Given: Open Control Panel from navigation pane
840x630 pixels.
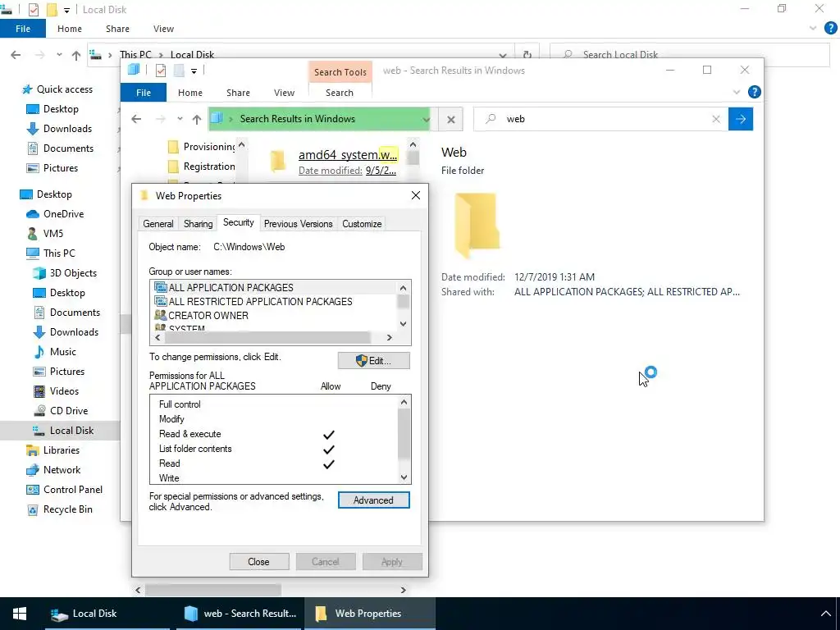Looking at the screenshot, I should (65, 490).
